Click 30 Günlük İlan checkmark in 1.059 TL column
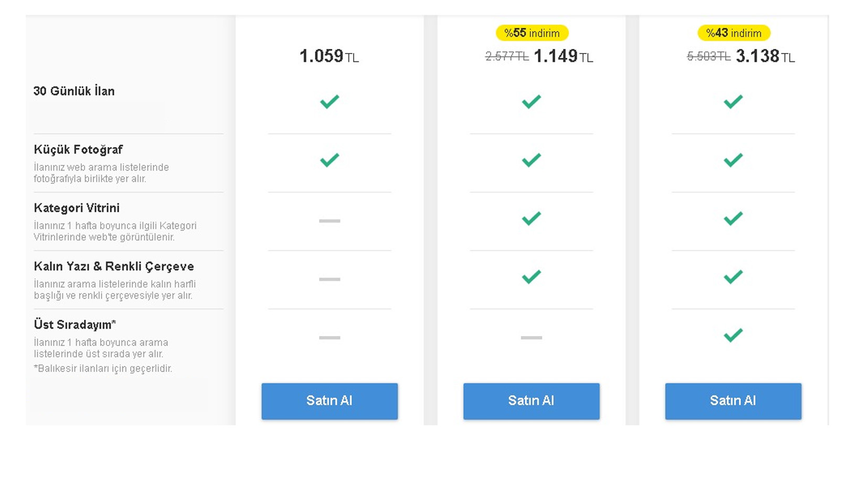 330,101
